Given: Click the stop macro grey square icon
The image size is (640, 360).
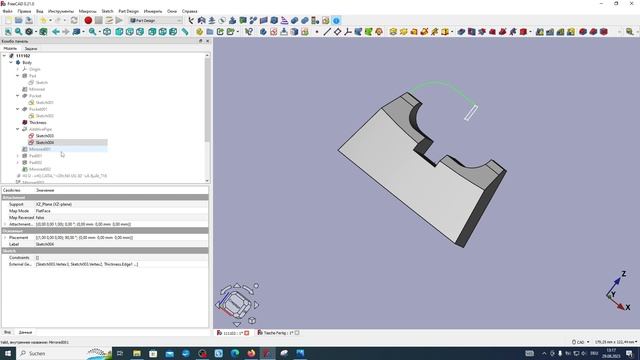Looking at the screenshot, I should [99, 20].
